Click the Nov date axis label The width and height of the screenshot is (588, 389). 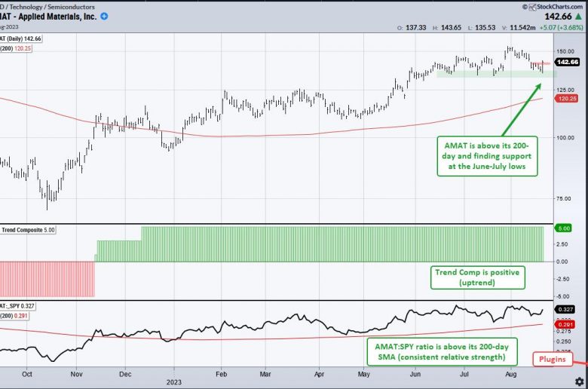pyautogui.click(x=76, y=375)
